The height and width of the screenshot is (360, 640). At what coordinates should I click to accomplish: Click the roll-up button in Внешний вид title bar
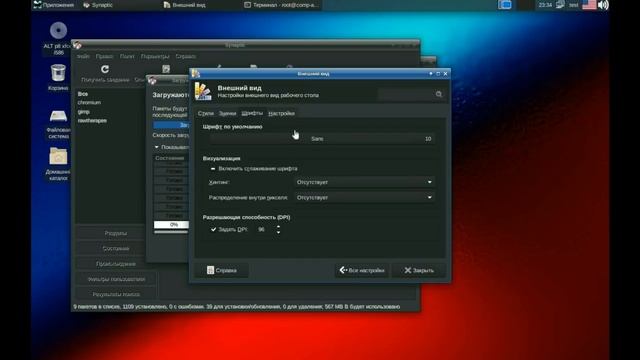pos(431,73)
